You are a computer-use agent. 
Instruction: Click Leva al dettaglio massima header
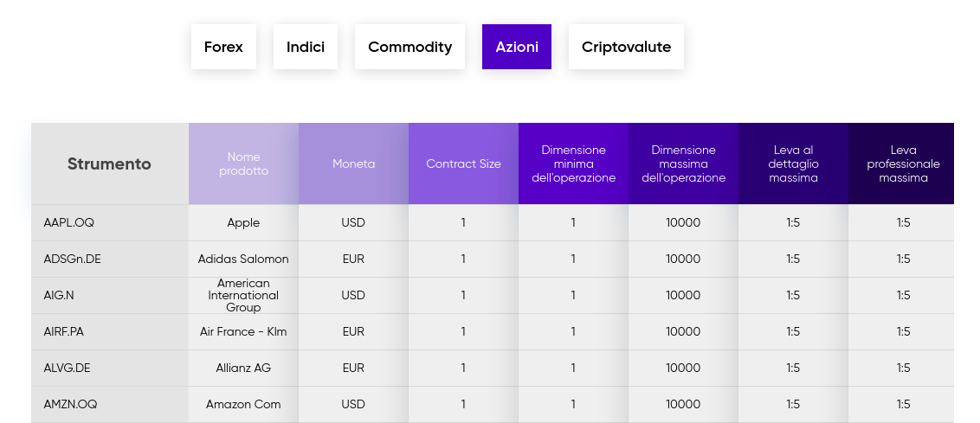793,163
